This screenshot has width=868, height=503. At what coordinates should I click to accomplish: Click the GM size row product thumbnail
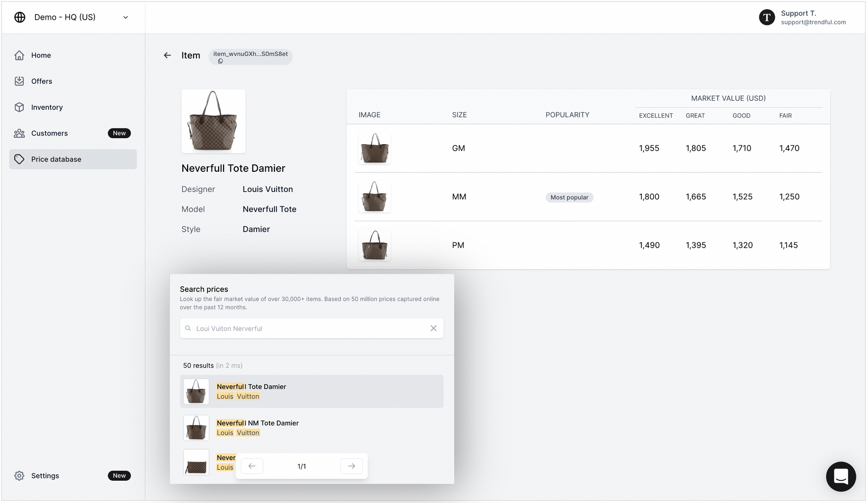(x=374, y=148)
